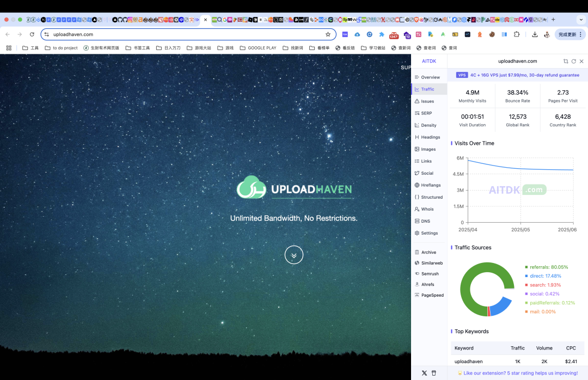Open the site information icon in address bar

coord(46,34)
